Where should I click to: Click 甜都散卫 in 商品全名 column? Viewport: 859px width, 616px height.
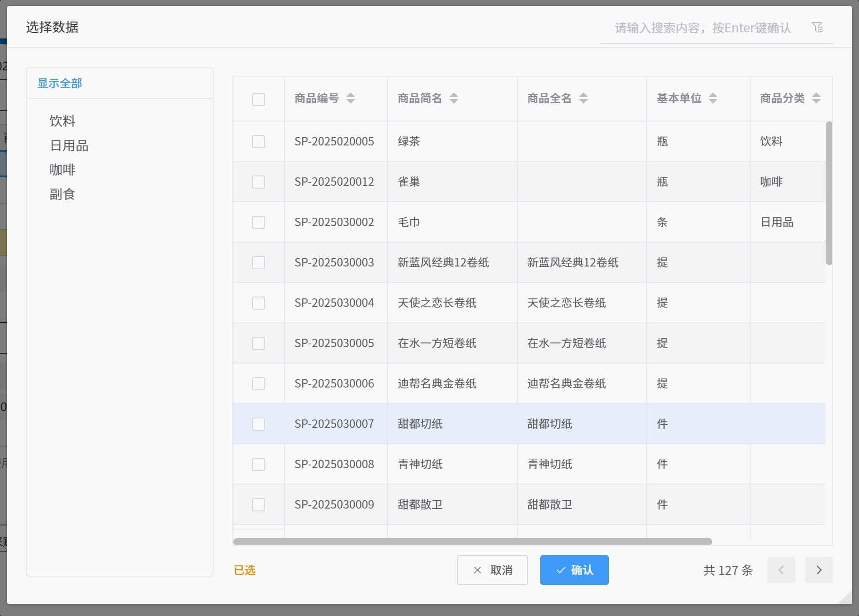tap(550, 504)
